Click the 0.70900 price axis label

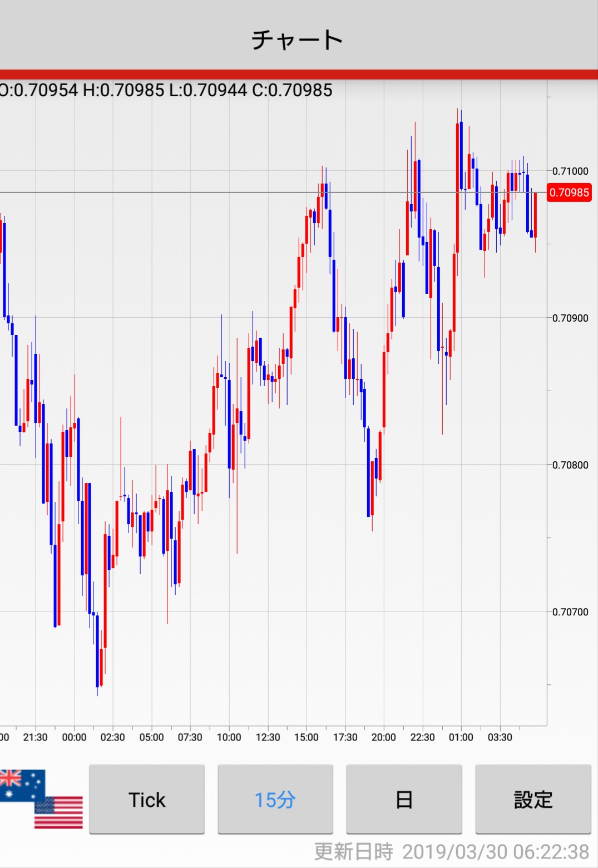[570, 318]
